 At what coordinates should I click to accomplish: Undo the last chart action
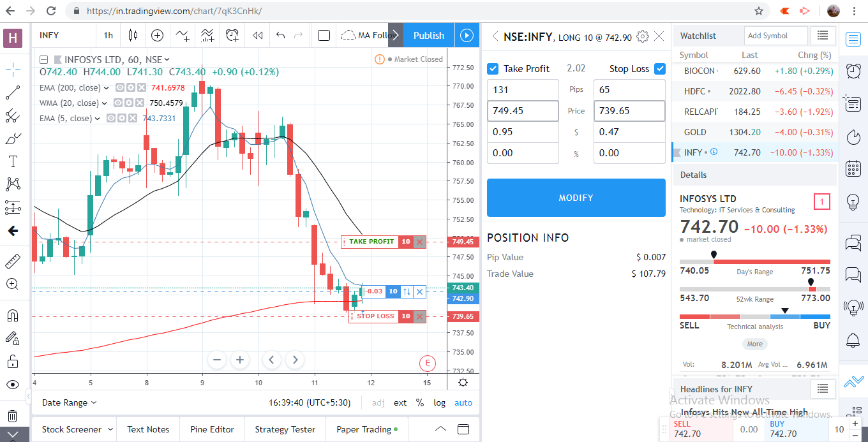tap(280, 35)
